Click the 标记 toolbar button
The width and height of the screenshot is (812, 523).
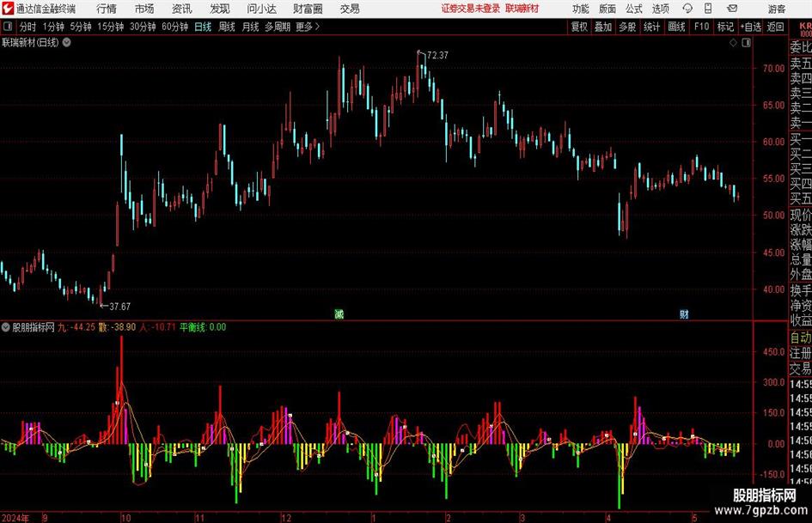[x=725, y=27]
